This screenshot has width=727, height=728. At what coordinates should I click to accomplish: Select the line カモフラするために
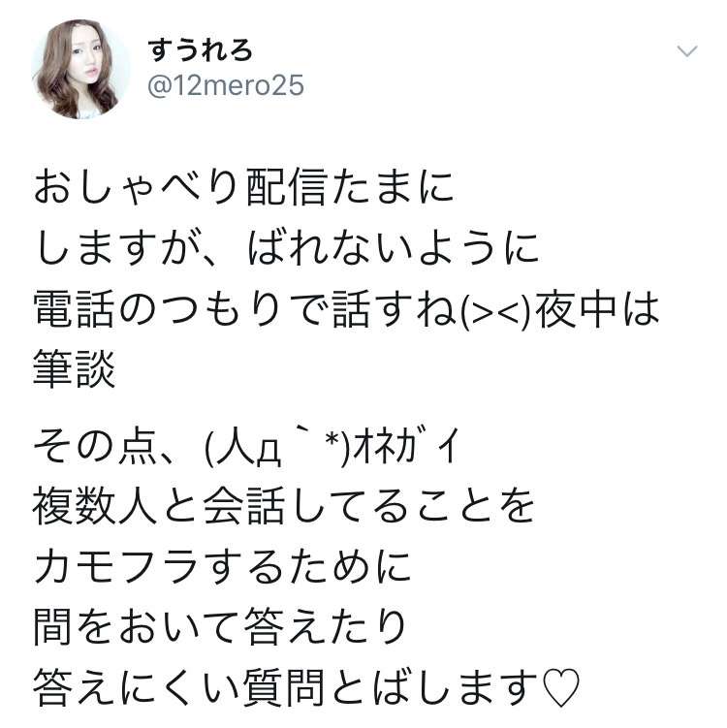[x=222, y=567]
